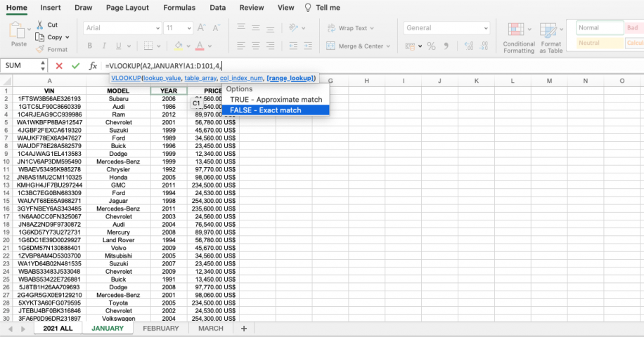Screen dimensions: 644x337
Task: Select FALSE - Exact match option
Action: click(265, 110)
